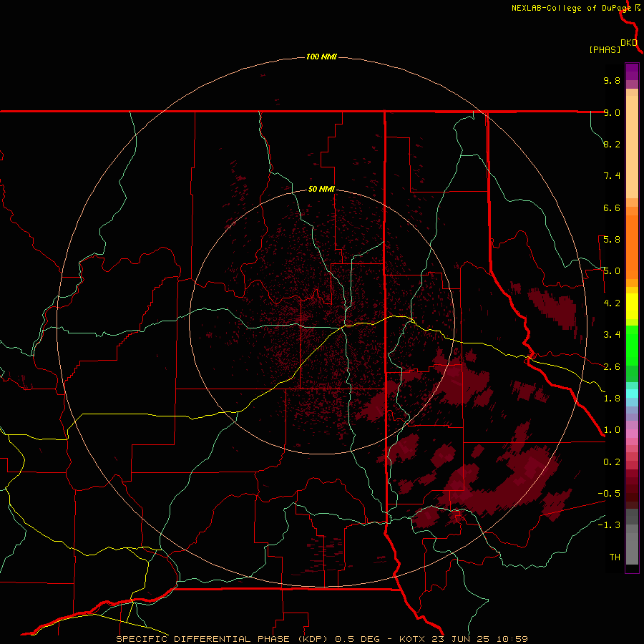This screenshot has width=644, height=644.
Task: Click the NEXLAB-College of DuPage label
Action: (572, 8)
